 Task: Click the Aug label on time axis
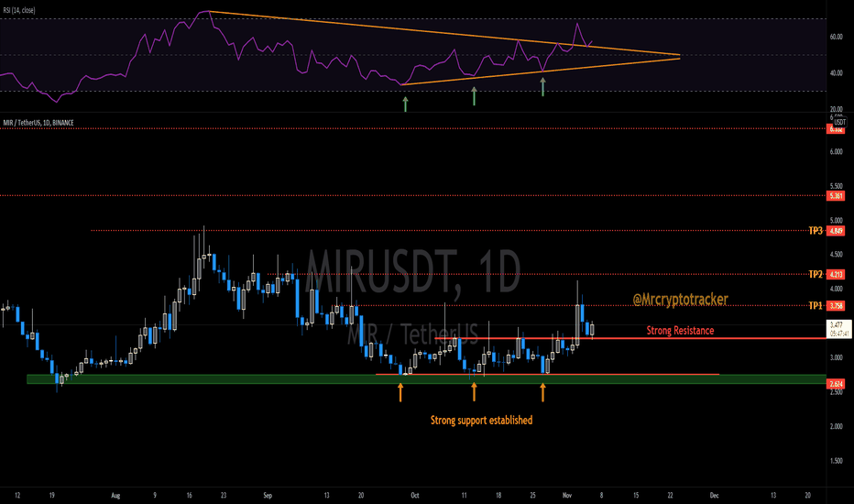[115, 495]
